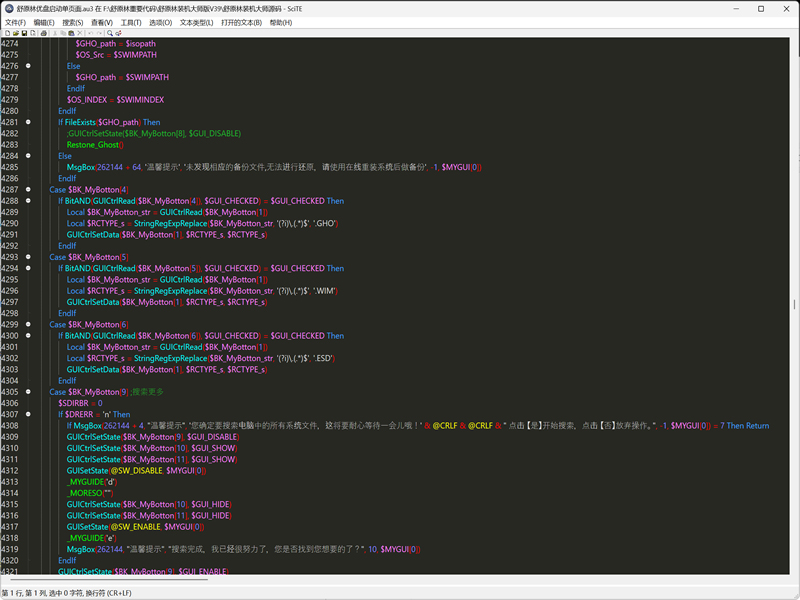Click the MsgBox 搜索完成 call on line 4319
The image size is (800, 600).
click(243, 549)
